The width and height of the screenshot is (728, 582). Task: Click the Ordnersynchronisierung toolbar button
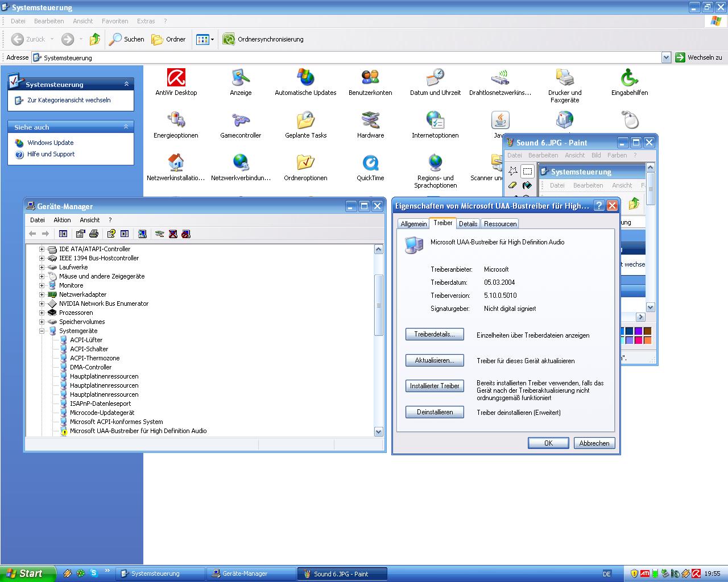tap(263, 39)
